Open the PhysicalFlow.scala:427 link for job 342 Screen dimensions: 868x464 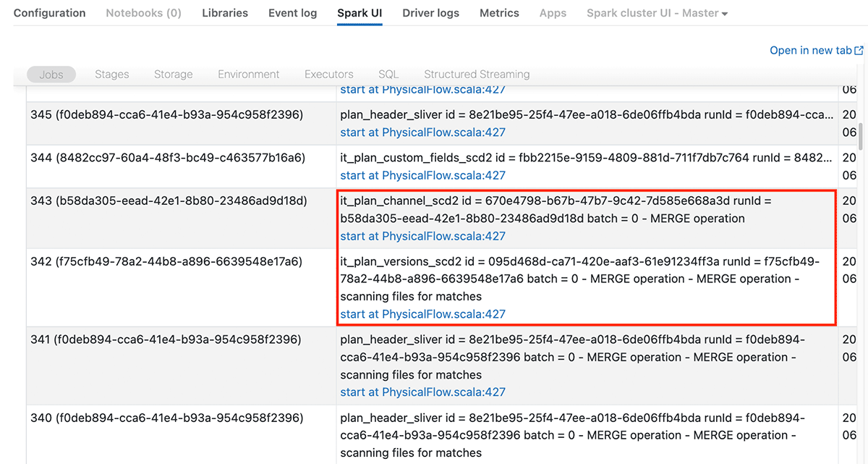point(422,314)
